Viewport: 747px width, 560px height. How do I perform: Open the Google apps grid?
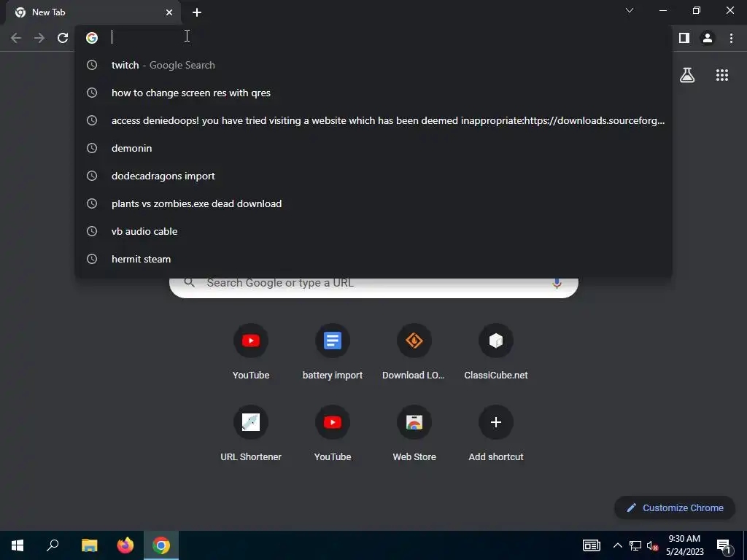pos(722,75)
